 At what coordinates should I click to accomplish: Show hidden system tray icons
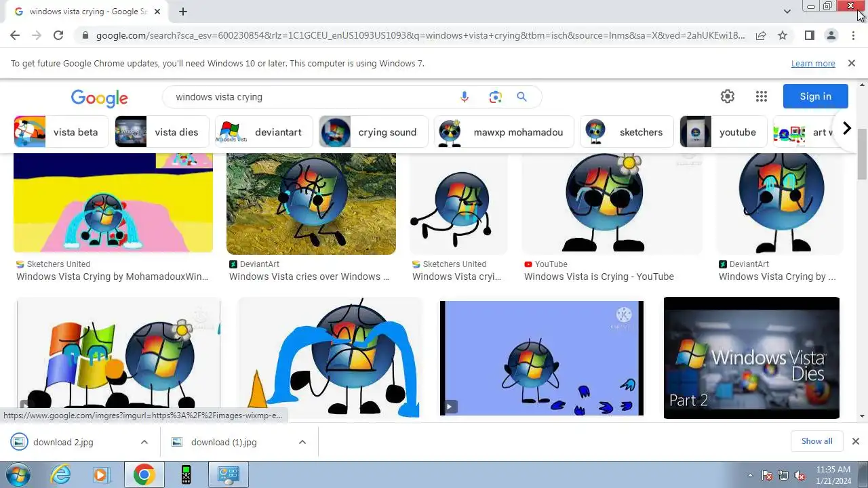[749, 475]
